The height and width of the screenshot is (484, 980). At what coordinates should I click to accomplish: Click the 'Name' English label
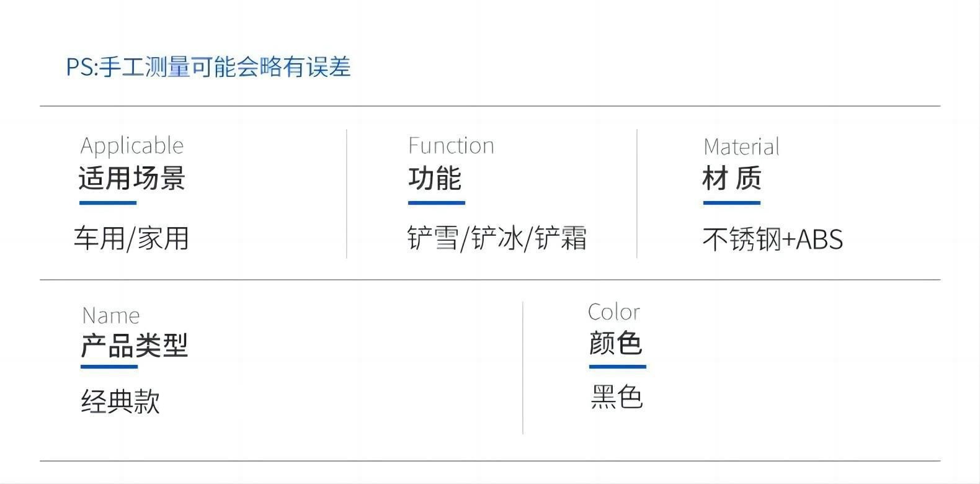(111, 316)
